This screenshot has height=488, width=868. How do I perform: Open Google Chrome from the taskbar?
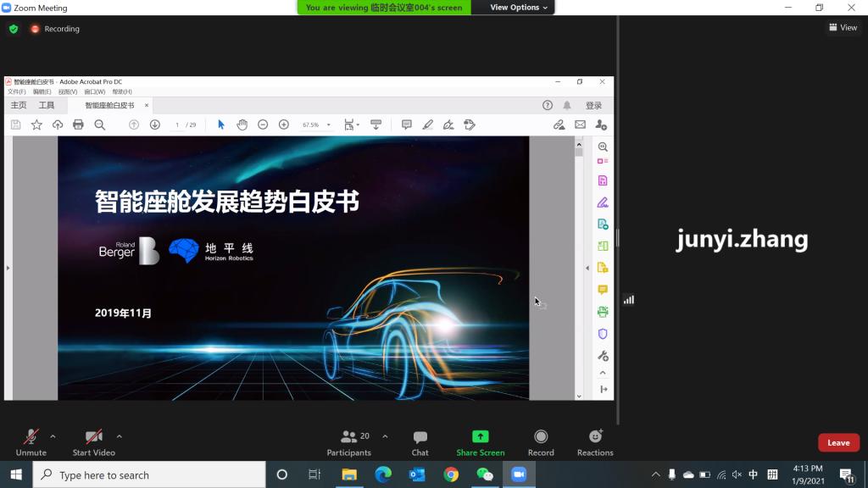point(451,474)
